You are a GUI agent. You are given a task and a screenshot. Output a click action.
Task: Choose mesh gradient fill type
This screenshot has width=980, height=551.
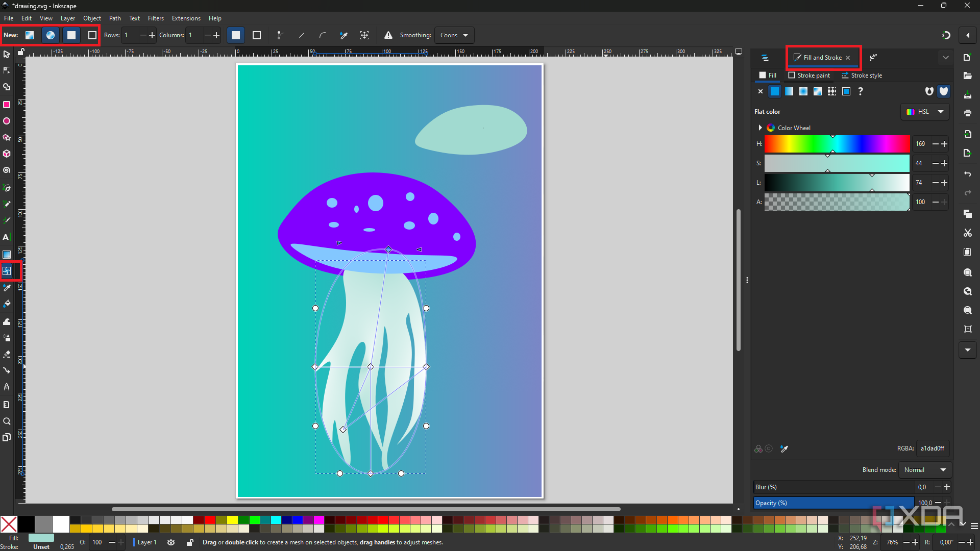coord(818,91)
